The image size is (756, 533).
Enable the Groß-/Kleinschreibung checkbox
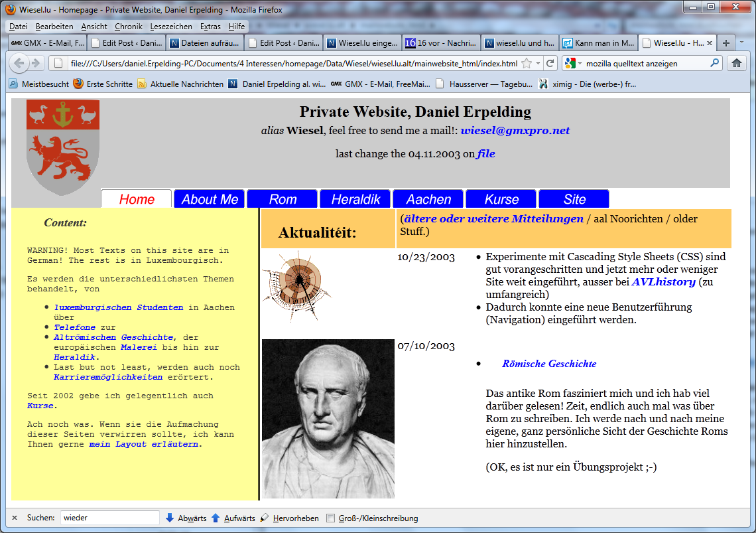331,518
